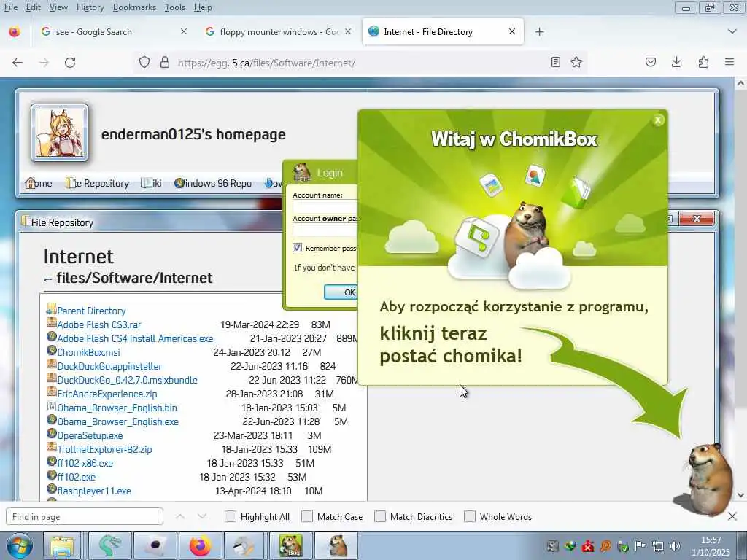747x560 pixels.
Task: Open the Windows Start orb
Action: tap(19, 545)
